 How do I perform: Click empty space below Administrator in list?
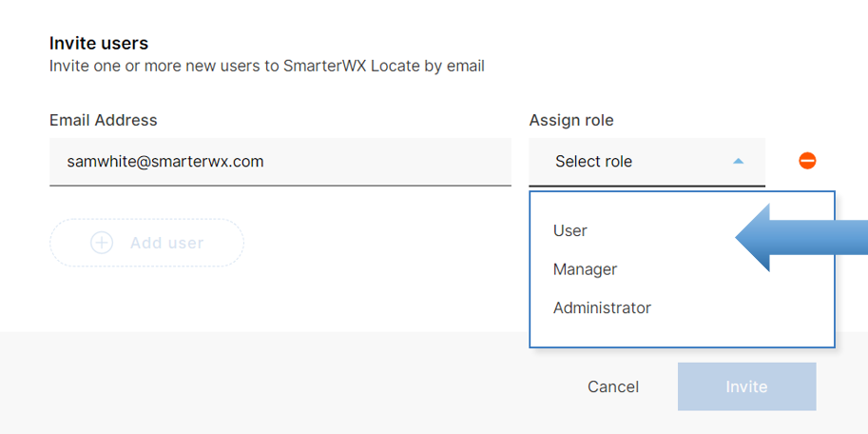coord(681,333)
